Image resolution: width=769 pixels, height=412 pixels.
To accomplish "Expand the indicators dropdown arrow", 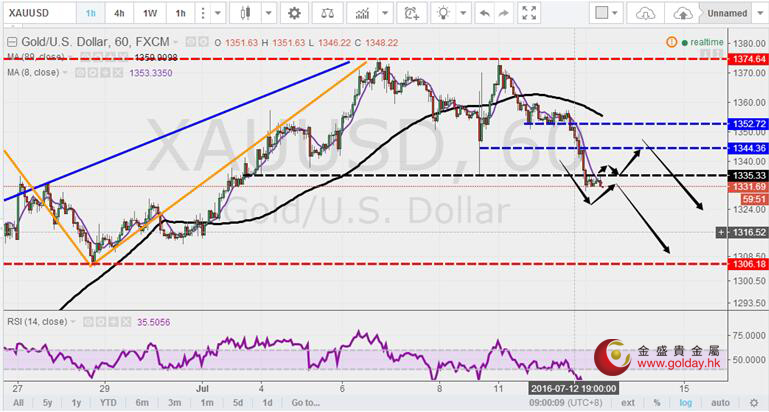I will pos(385,13).
